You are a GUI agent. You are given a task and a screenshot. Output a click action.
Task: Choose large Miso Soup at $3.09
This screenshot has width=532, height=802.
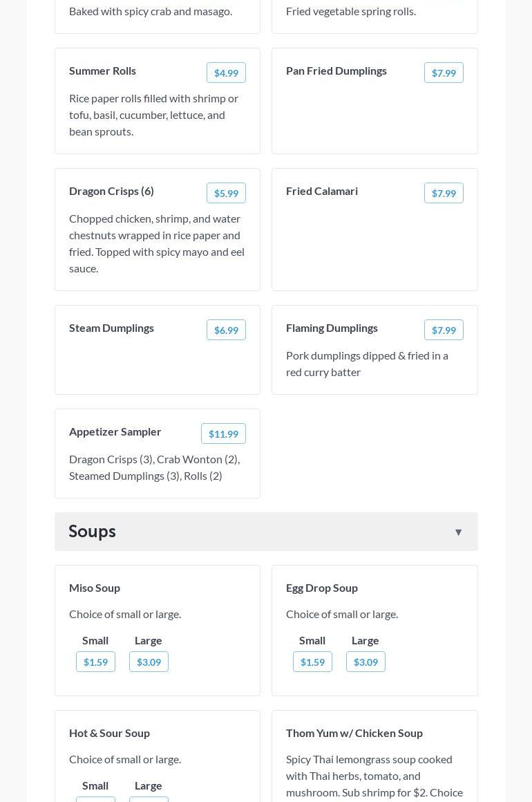click(x=149, y=662)
